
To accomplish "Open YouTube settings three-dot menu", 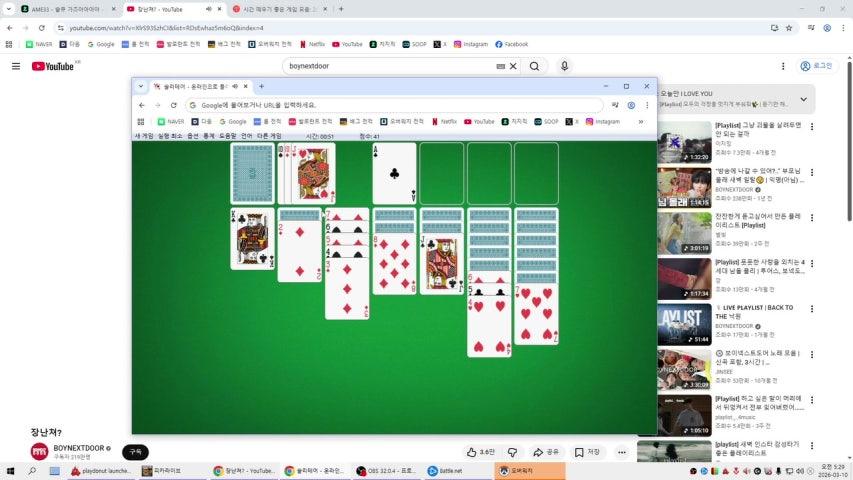I will (x=783, y=66).
